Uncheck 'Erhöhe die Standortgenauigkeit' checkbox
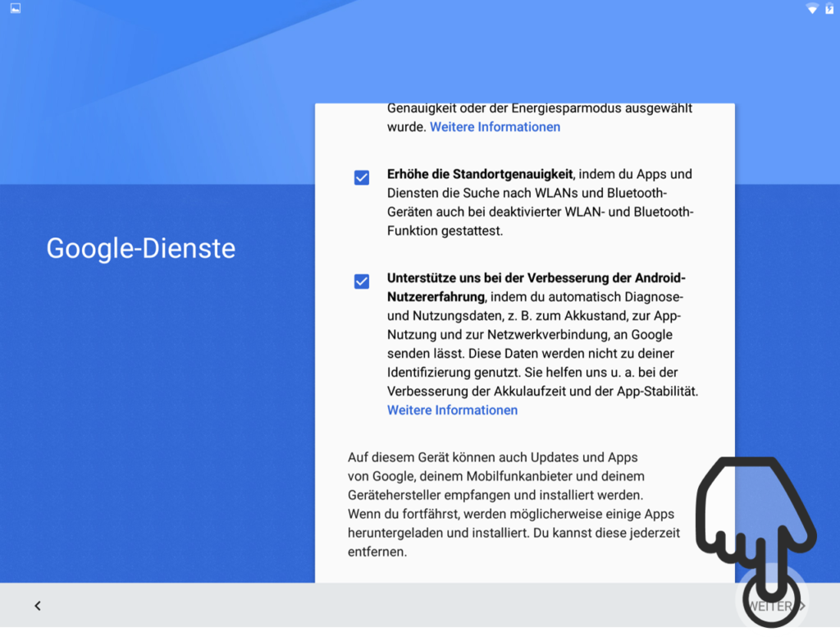 tap(362, 177)
